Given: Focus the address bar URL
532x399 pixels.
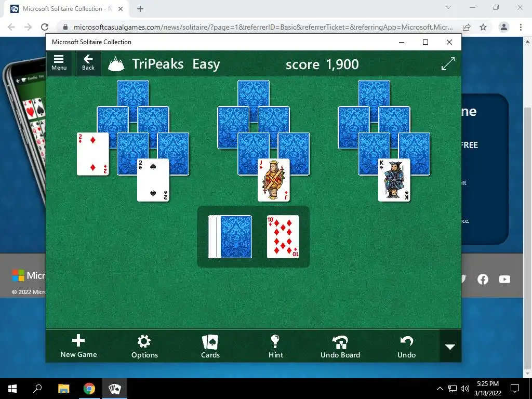Looking at the screenshot, I should click(263, 27).
